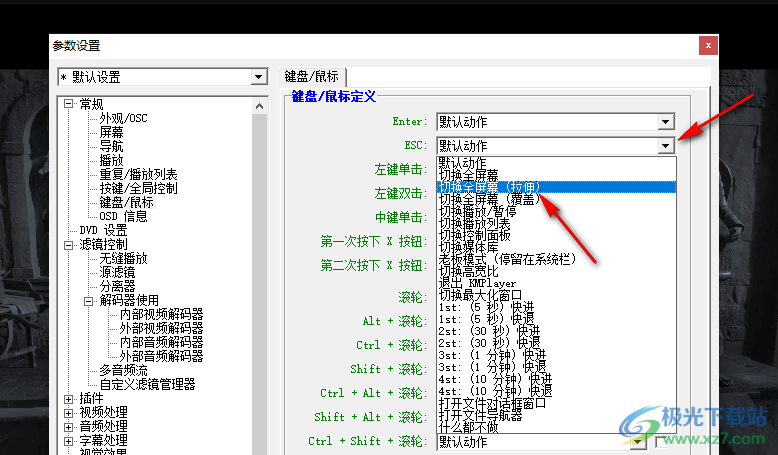Open 自定义滤镜管理器 in tree
Screen dimensions: 778x455
click(x=147, y=384)
